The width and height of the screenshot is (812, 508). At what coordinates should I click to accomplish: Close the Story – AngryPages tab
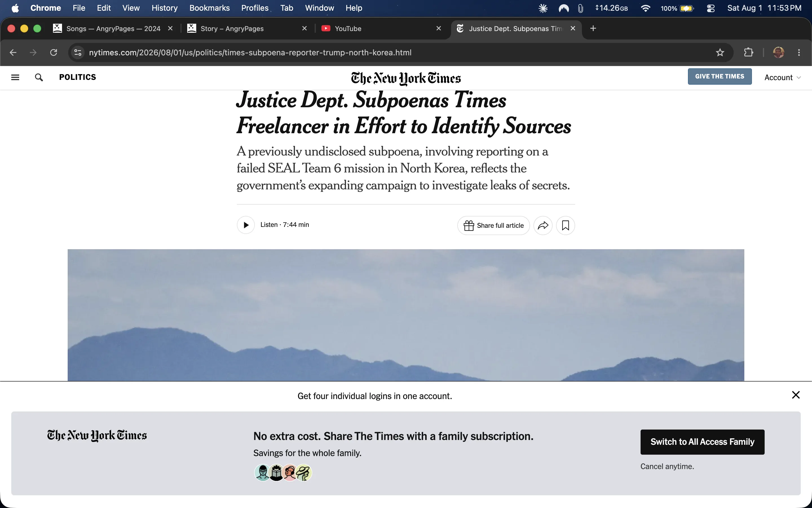point(304,29)
